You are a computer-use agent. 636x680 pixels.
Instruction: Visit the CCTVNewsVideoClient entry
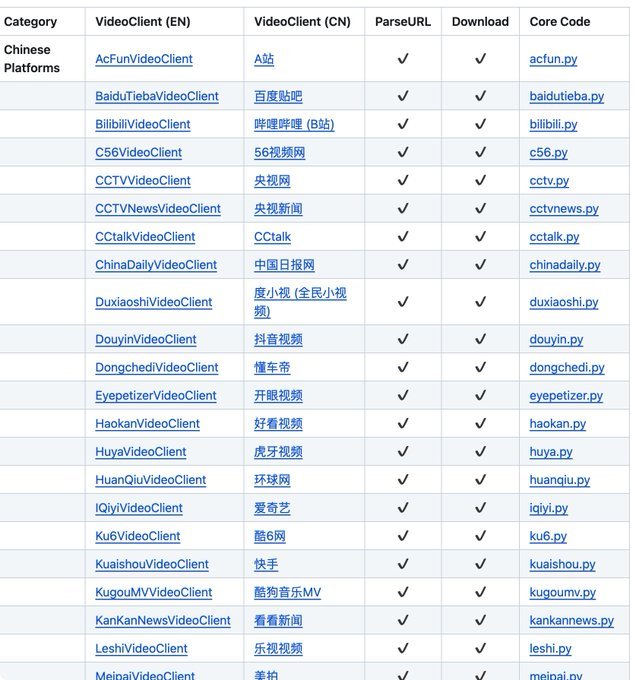click(158, 209)
